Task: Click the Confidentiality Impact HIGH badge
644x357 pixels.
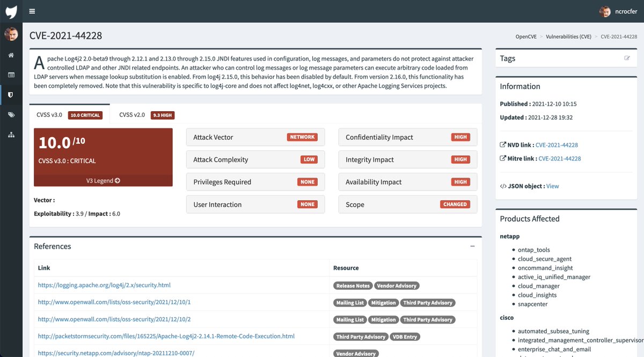Action: click(460, 137)
